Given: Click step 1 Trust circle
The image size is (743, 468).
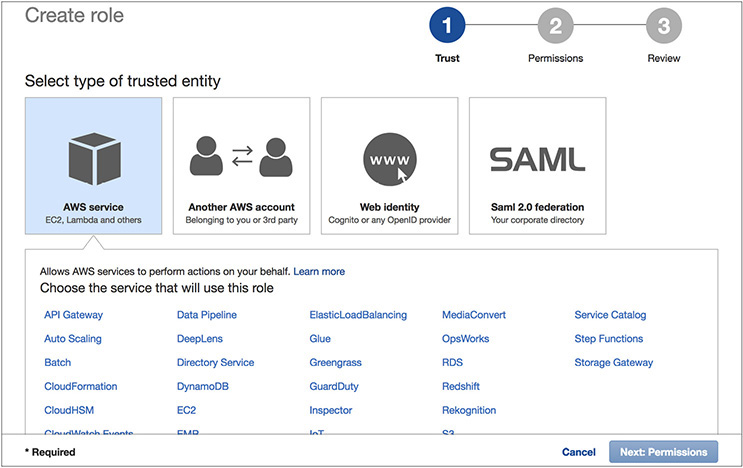Looking at the screenshot, I should [447, 26].
